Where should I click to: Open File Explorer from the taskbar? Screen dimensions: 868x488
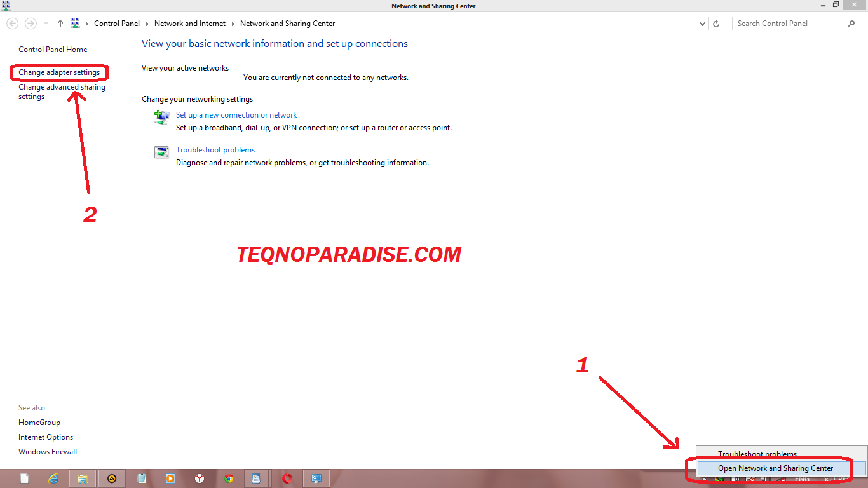pos(83,478)
